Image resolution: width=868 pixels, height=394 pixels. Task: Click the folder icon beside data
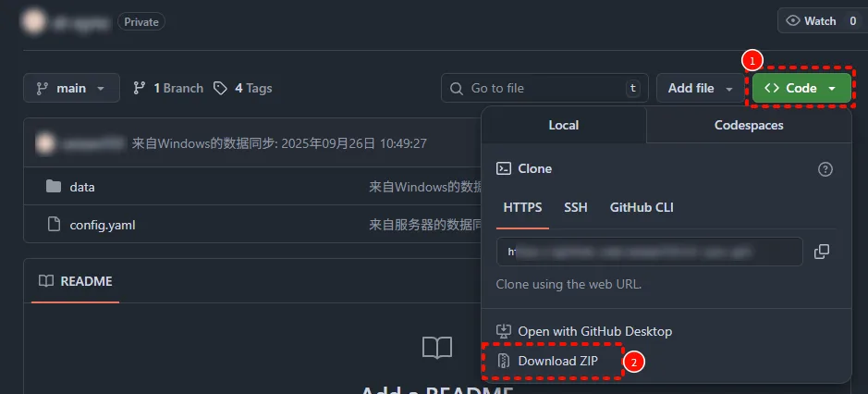54,186
